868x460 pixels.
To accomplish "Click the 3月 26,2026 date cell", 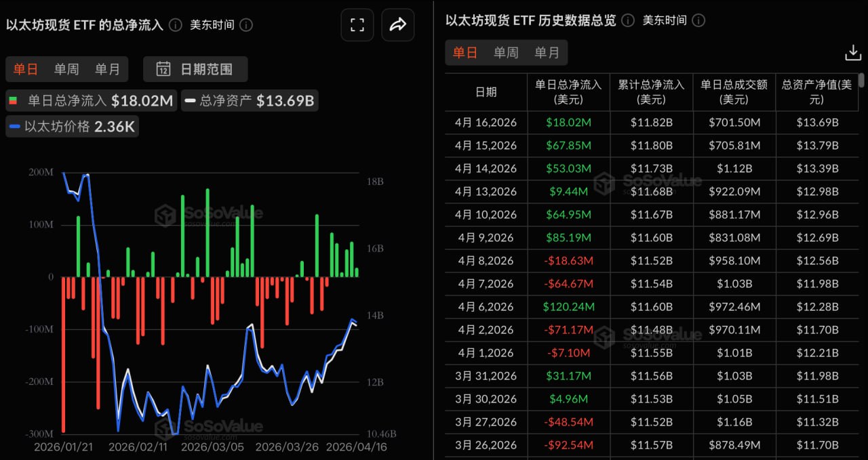I will (x=486, y=445).
